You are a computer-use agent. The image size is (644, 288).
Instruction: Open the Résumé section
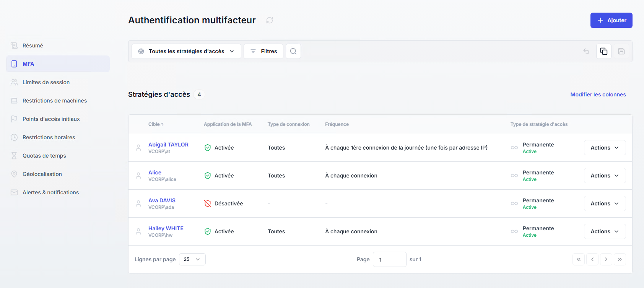58,46
